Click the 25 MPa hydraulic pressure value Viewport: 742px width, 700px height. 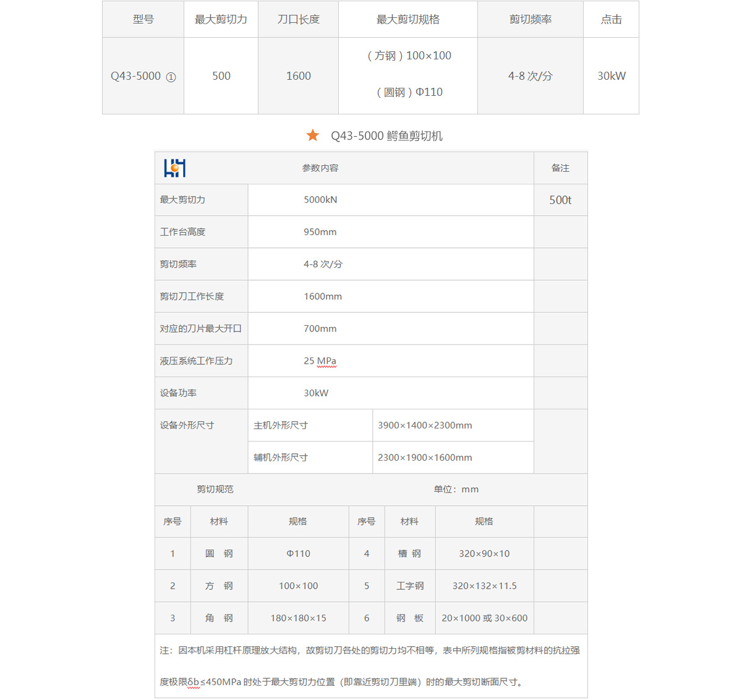(320, 361)
